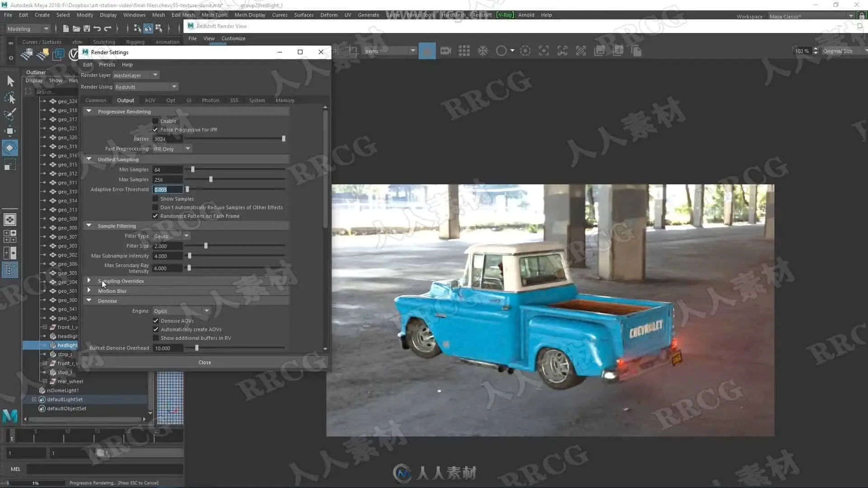The height and width of the screenshot is (488, 868).
Task: Open the Customize menu in Render View
Action: [x=233, y=38]
